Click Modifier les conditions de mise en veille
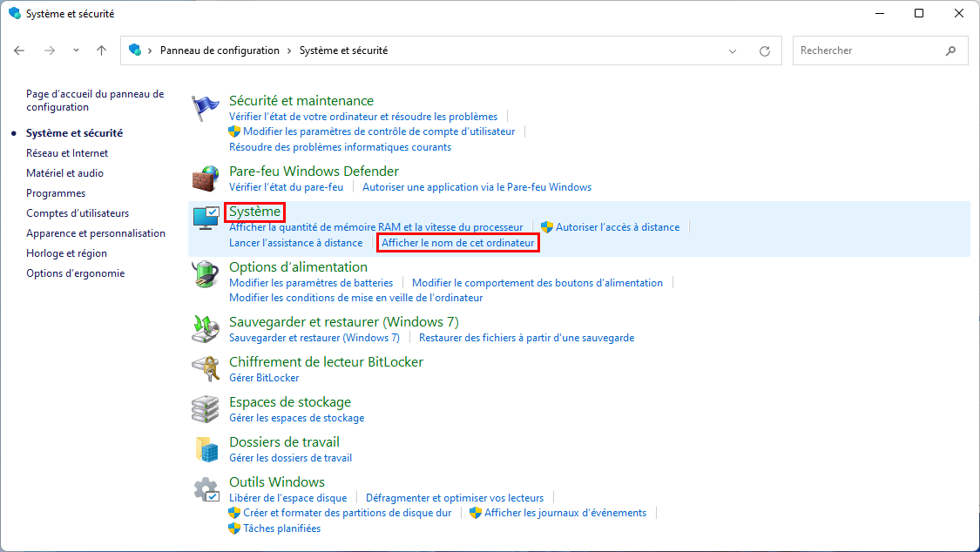Viewport: 980px width, 552px height. (x=355, y=297)
